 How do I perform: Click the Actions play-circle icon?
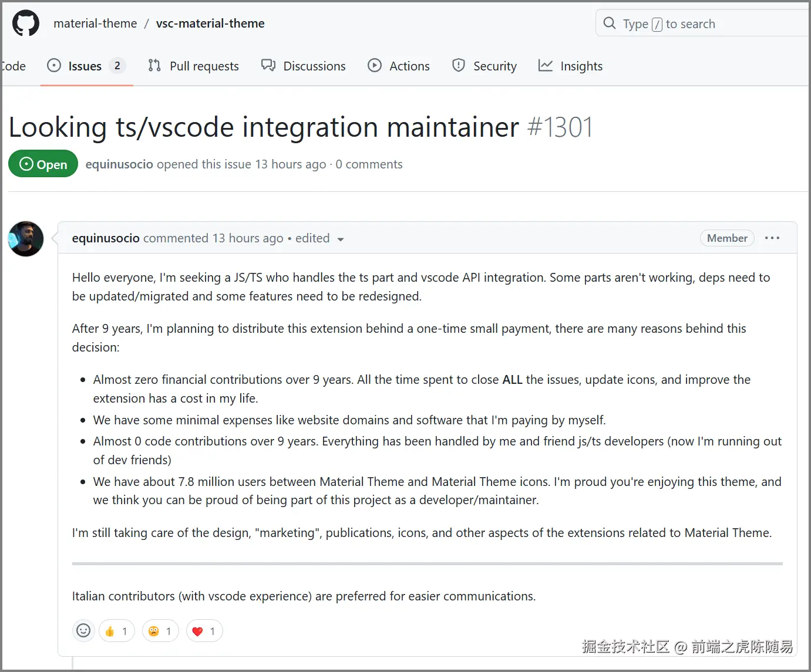[375, 65]
